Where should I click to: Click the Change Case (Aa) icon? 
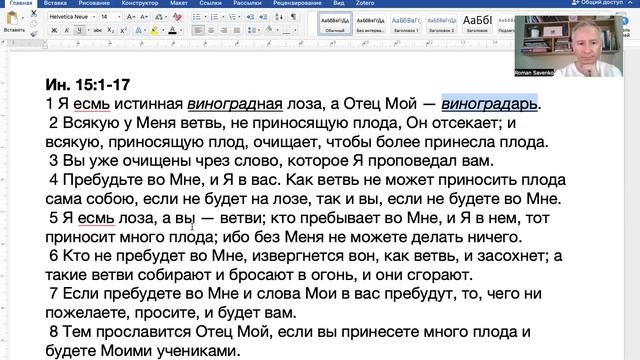point(159,17)
